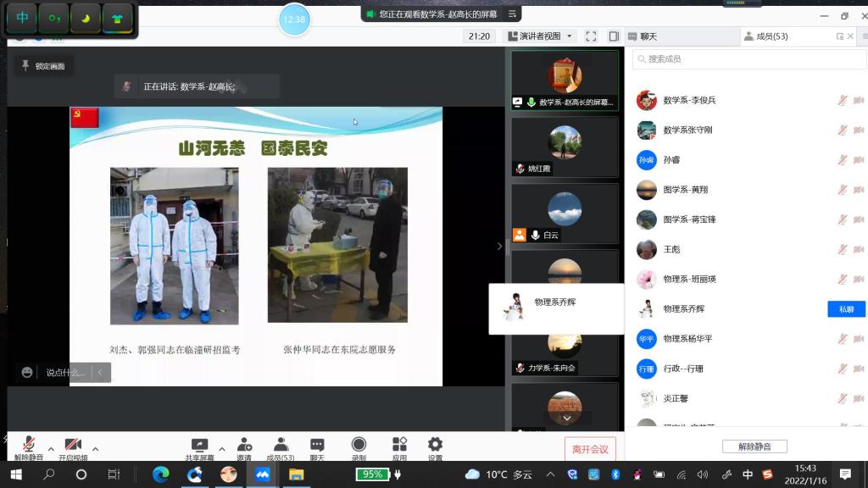This screenshot has height=488, width=868.
Task: Unmute your microphone (解除静音) in bottom toolbar
Action: (x=29, y=446)
